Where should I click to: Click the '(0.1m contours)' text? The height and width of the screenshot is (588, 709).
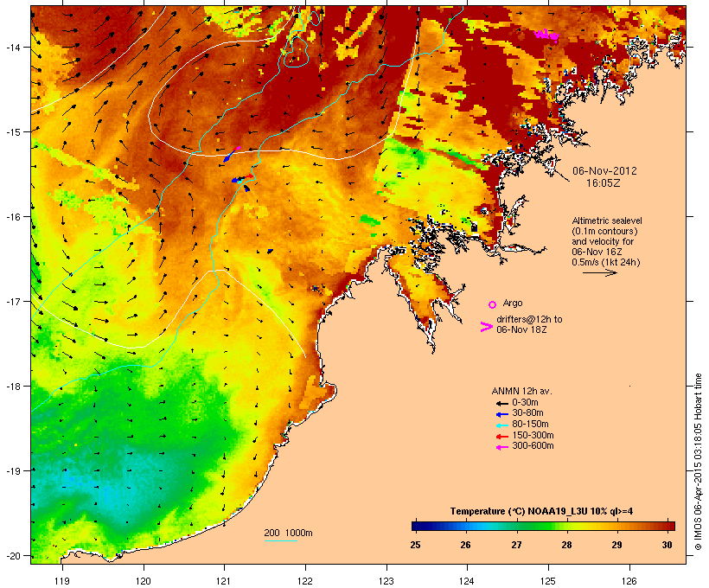[x=604, y=231]
